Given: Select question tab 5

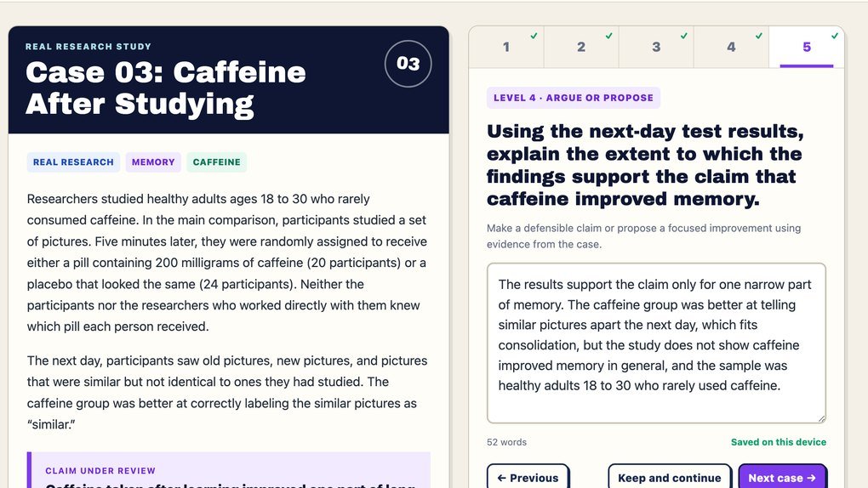Looking at the screenshot, I should tap(807, 47).
